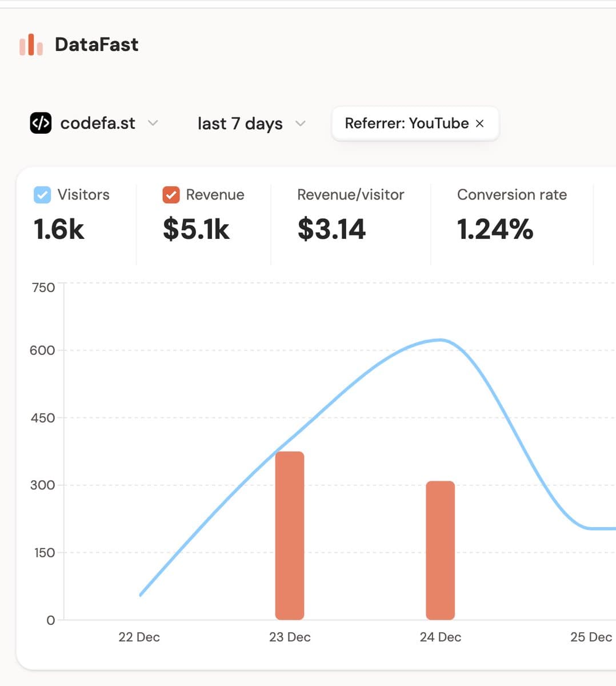This screenshot has height=686, width=616.
Task: Click the peak of the blue visitors line
Action: [440, 340]
